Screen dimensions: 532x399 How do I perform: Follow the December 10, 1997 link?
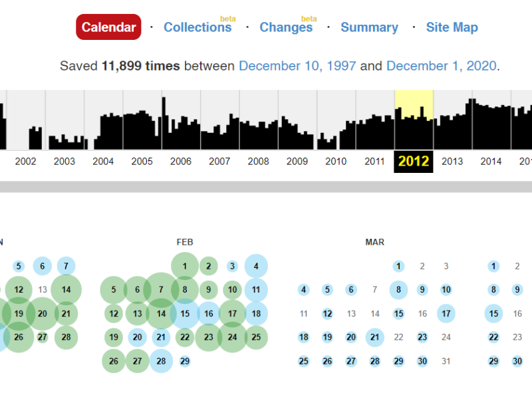tap(297, 66)
